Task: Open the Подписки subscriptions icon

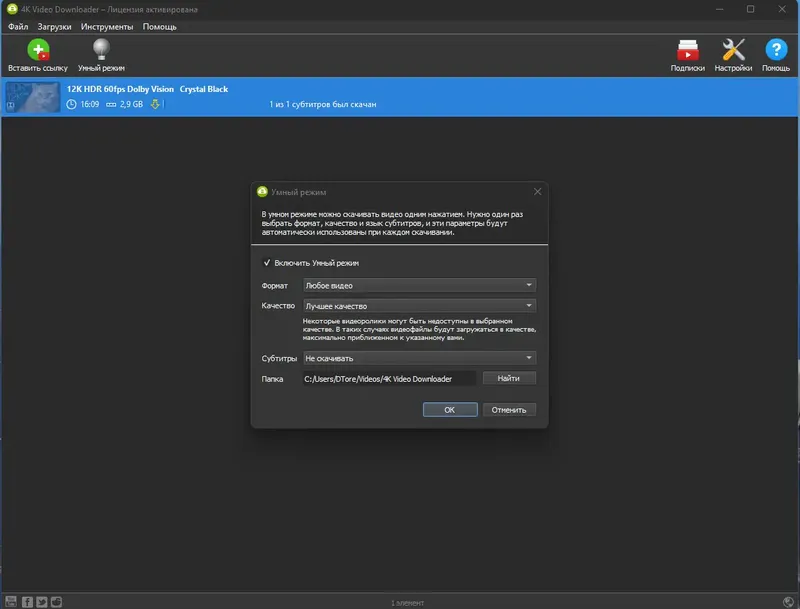Action: pyautogui.click(x=687, y=50)
